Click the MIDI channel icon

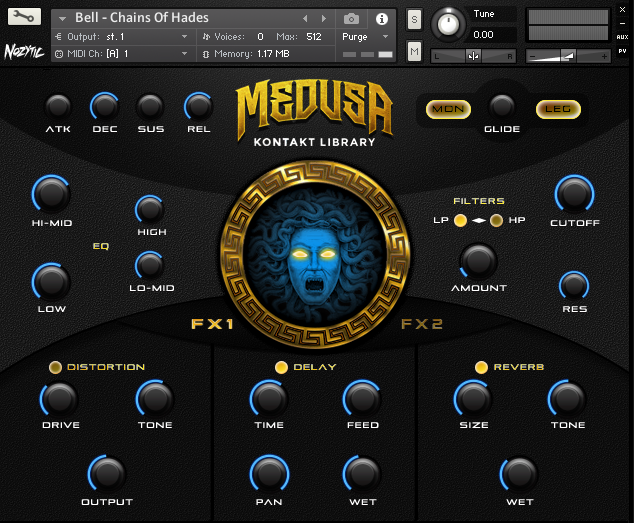(x=59, y=54)
